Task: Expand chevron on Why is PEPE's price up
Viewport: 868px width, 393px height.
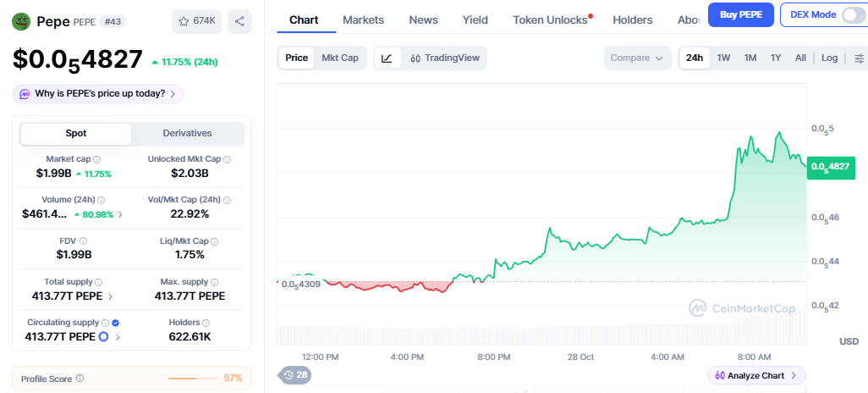Action: click(173, 94)
